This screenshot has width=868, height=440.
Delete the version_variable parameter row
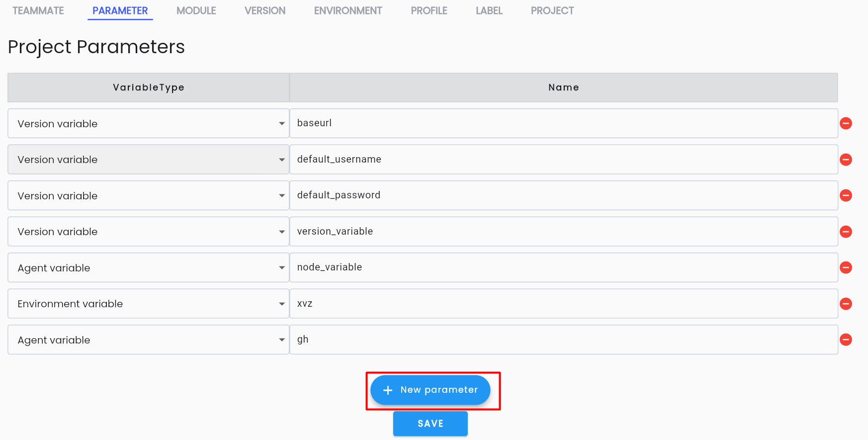846,232
